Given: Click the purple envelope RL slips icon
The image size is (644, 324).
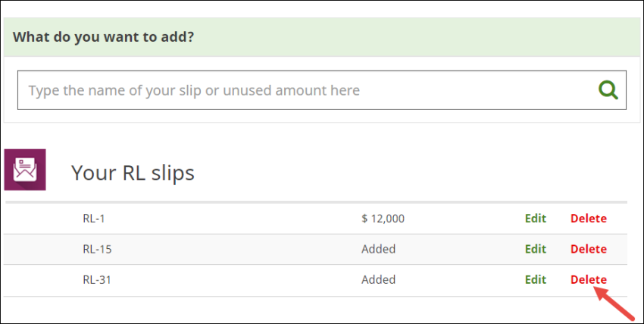Looking at the screenshot, I should [x=25, y=169].
